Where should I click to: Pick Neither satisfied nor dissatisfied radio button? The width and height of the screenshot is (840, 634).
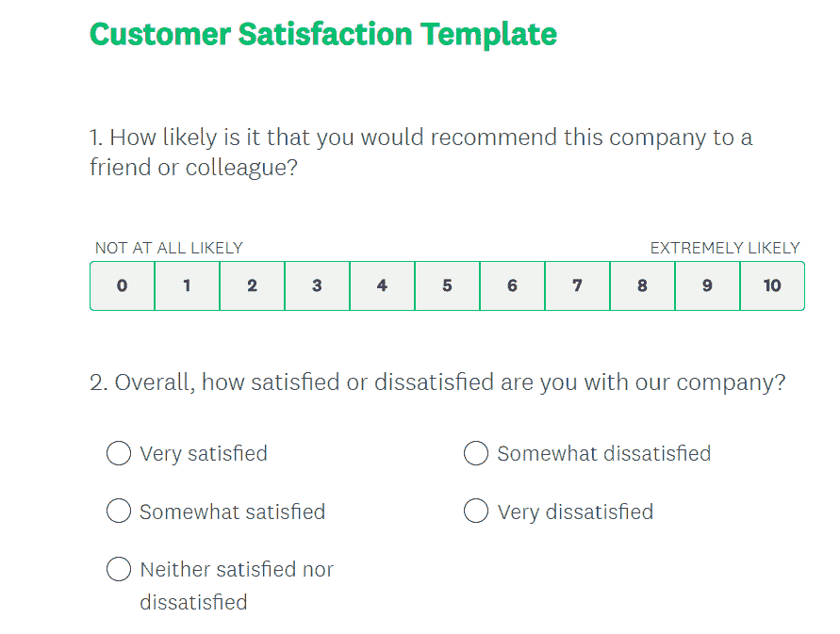(119, 569)
